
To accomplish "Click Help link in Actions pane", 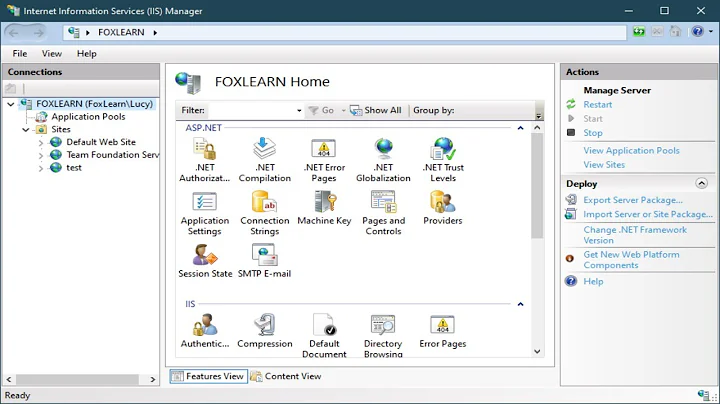I will 593,281.
